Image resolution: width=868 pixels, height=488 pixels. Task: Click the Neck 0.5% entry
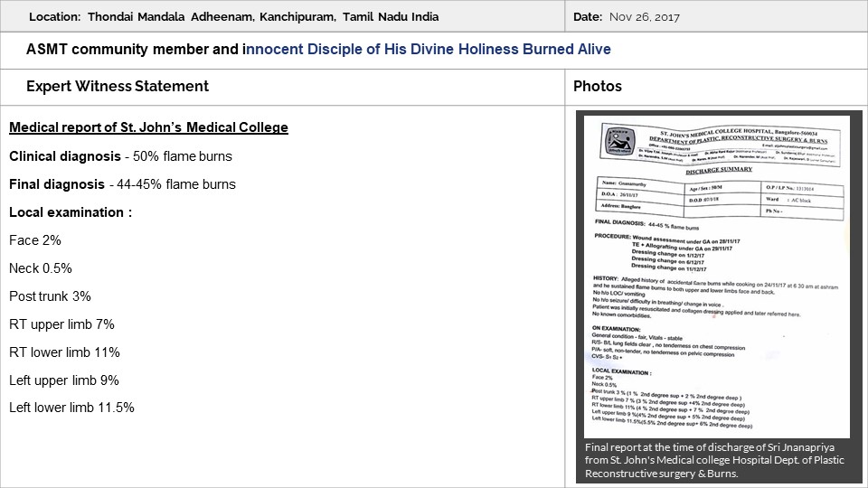[41, 268]
